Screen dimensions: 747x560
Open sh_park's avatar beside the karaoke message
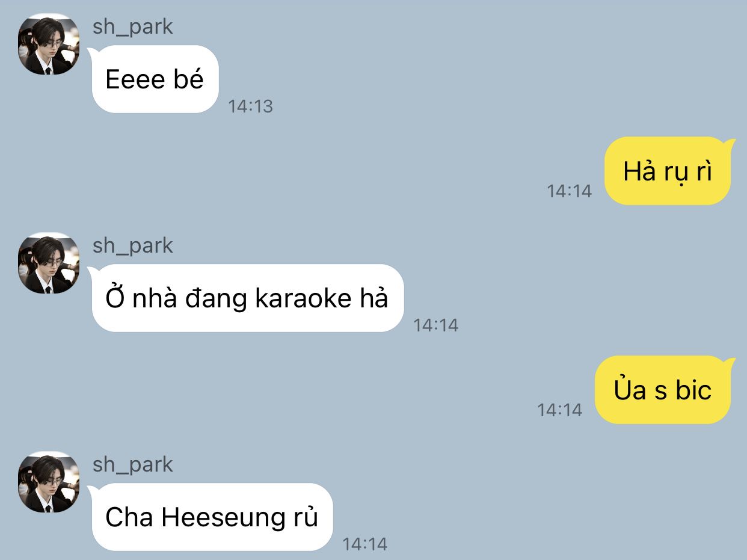click(x=49, y=263)
